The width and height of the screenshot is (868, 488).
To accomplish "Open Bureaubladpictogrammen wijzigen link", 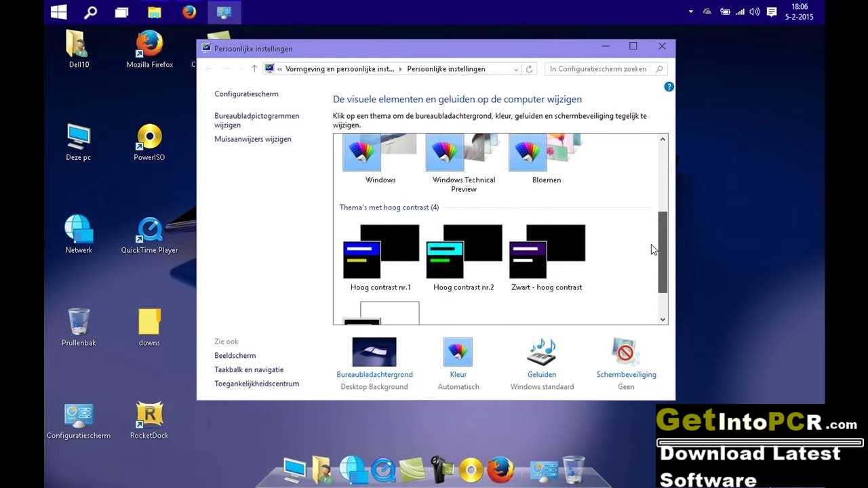I will [x=257, y=121].
